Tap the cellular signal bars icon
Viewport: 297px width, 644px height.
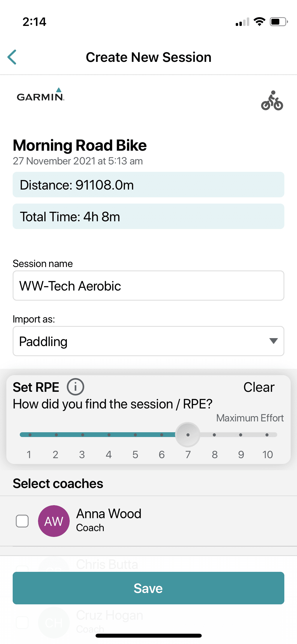(x=242, y=22)
